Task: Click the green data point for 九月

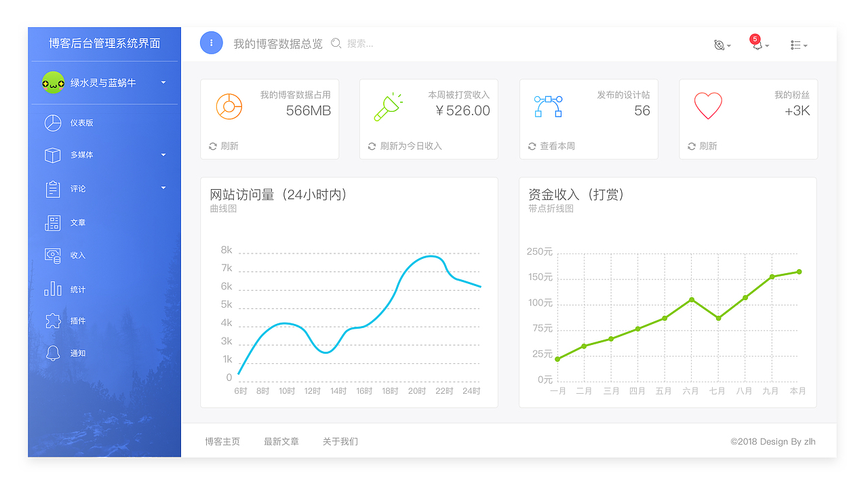Action: tap(771, 276)
